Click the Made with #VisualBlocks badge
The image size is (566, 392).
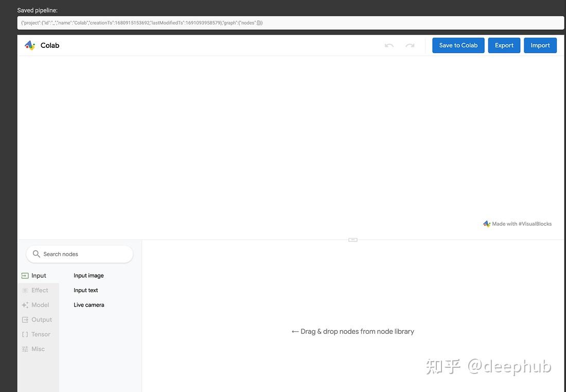tap(517, 223)
